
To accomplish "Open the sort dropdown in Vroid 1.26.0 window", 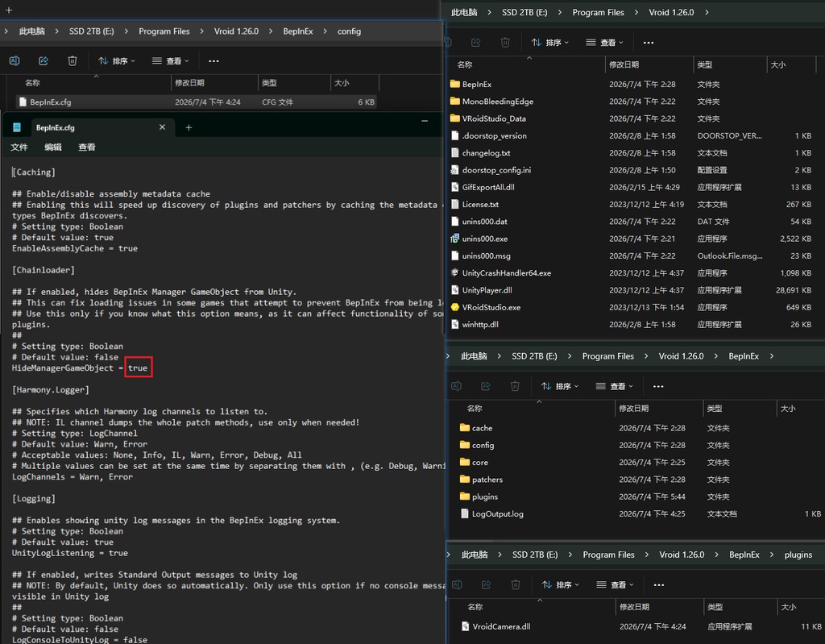I will (x=549, y=42).
